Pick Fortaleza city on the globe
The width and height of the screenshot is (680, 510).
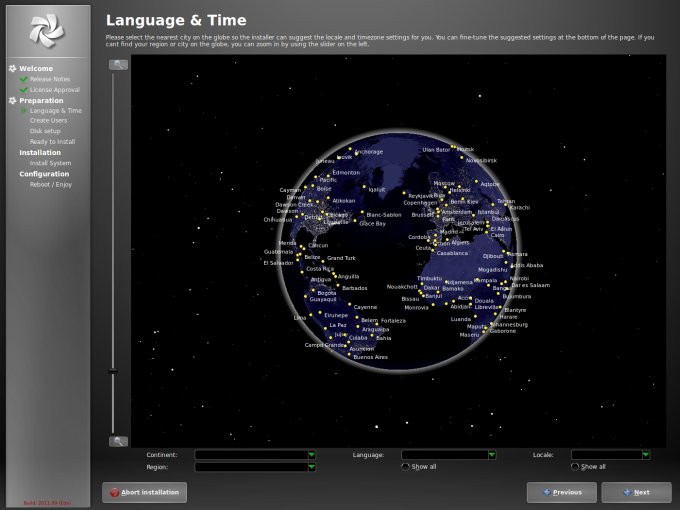tap(393, 321)
